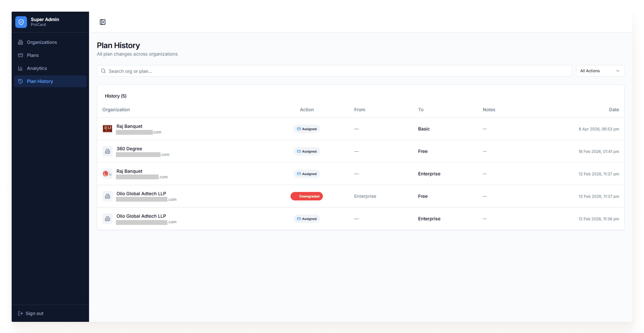Select the 360 Degree organization name
The height and width of the screenshot is (333, 644).
tap(129, 149)
